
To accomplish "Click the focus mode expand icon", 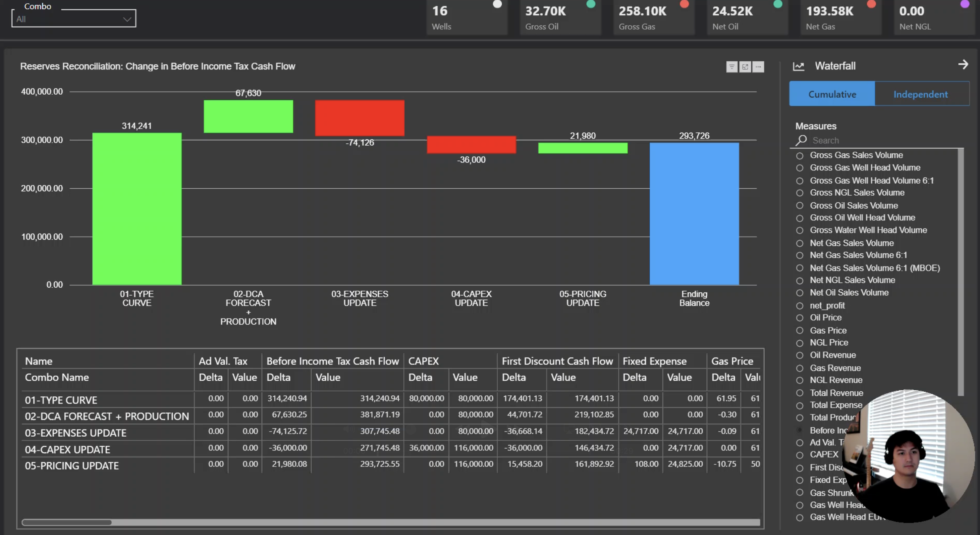I will (x=745, y=67).
